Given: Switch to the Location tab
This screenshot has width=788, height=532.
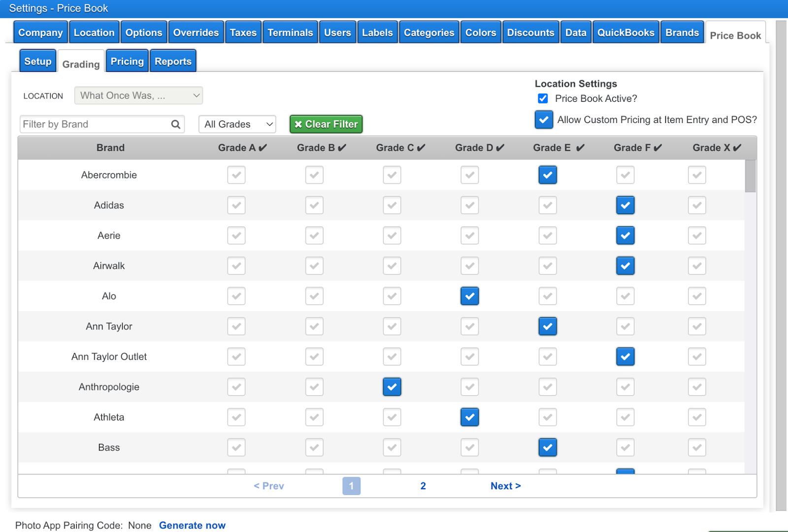Looking at the screenshot, I should [x=94, y=32].
